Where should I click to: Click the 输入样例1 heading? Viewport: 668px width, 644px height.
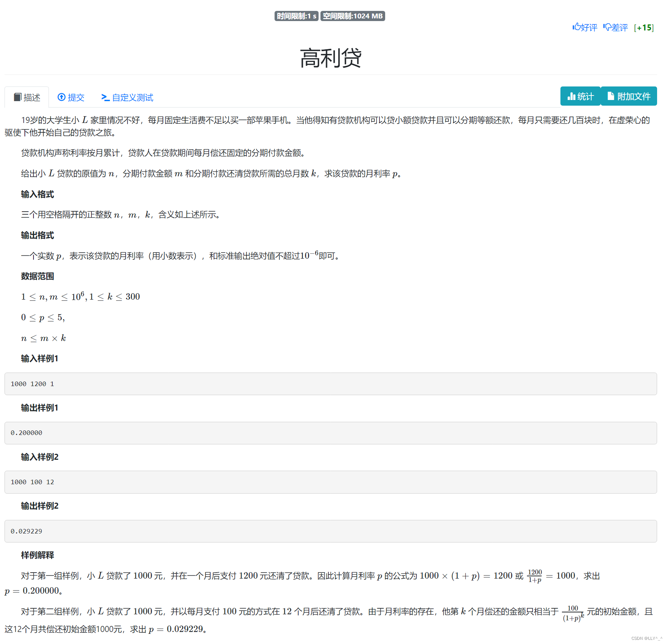click(39, 359)
